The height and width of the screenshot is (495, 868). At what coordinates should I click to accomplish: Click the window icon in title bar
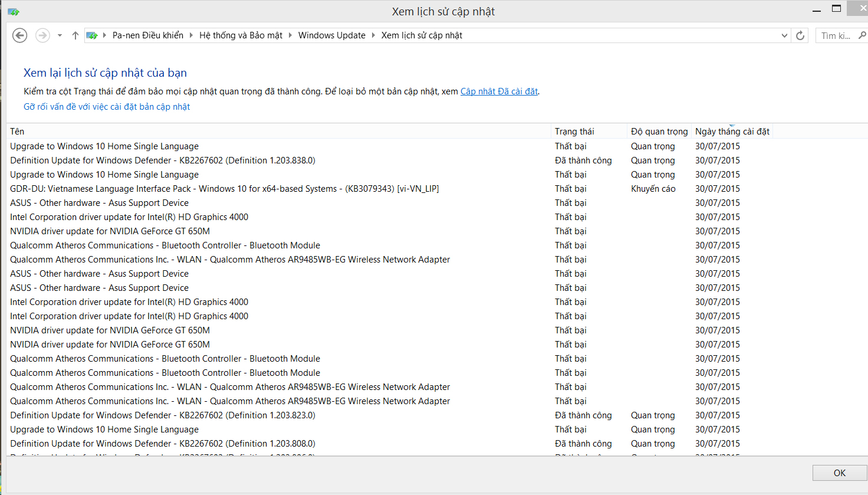(x=13, y=11)
